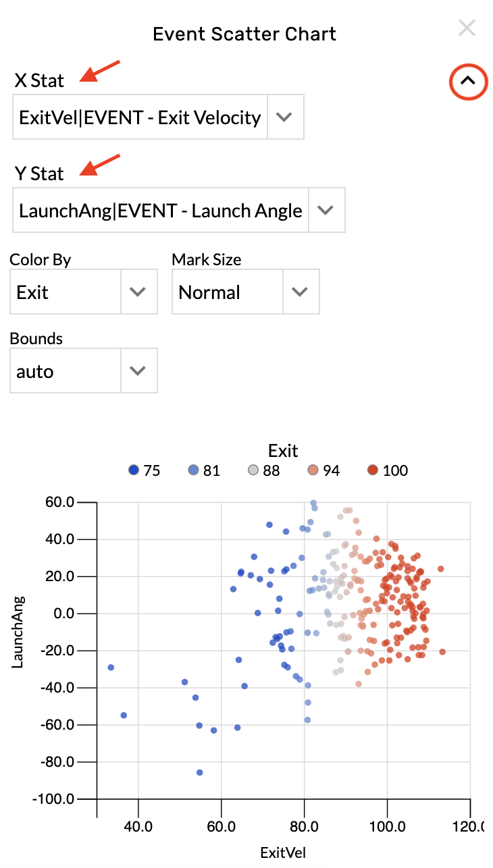Open the X Stat dropdown arrow

tap(285, 117)
